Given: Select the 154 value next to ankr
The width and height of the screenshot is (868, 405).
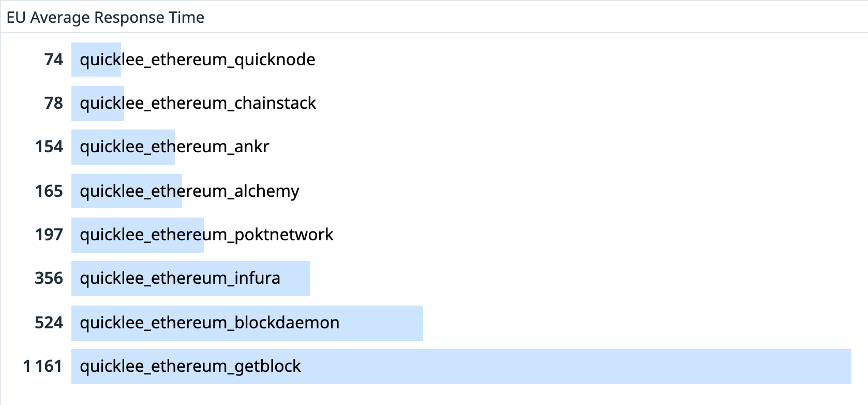Looking at the screenshot, I should point(49,147).
